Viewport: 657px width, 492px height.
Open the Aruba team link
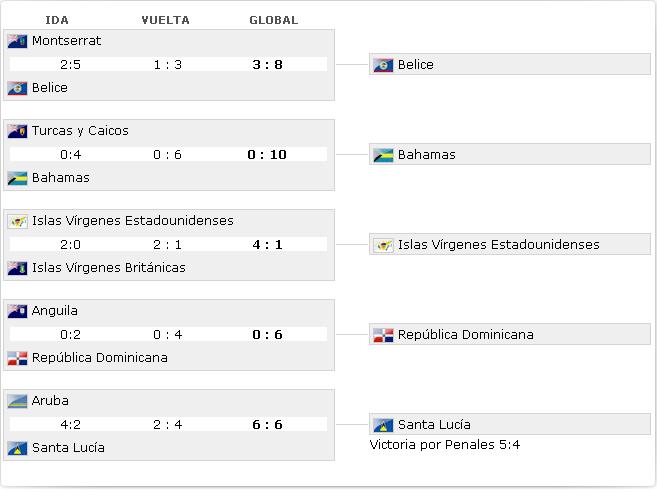click(x=50, y=401)
